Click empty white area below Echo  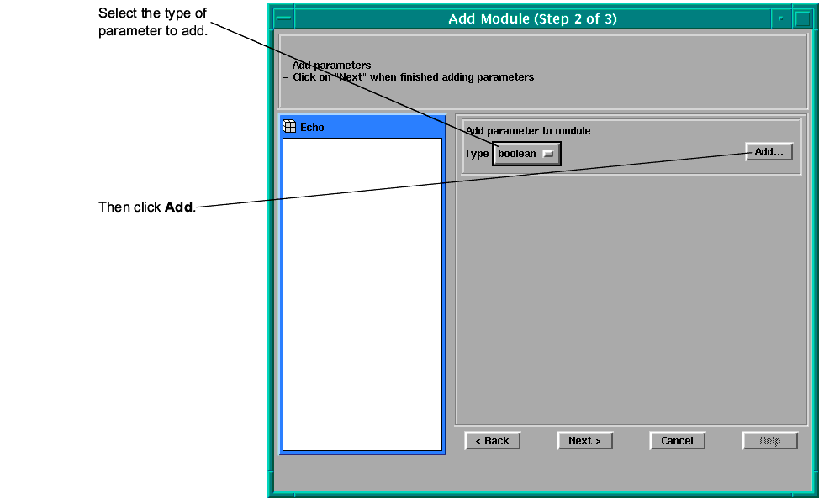(x=362, y=294)
